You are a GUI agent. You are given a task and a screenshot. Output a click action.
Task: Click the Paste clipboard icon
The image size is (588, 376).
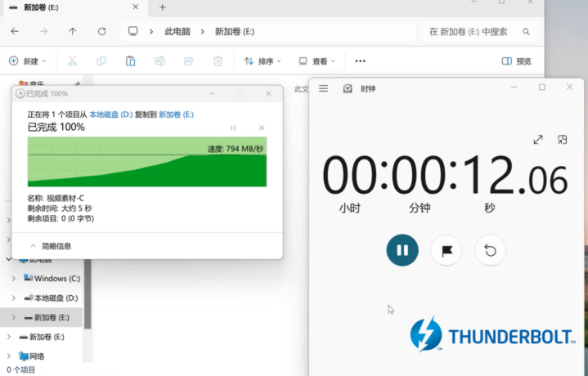[130, 61]
